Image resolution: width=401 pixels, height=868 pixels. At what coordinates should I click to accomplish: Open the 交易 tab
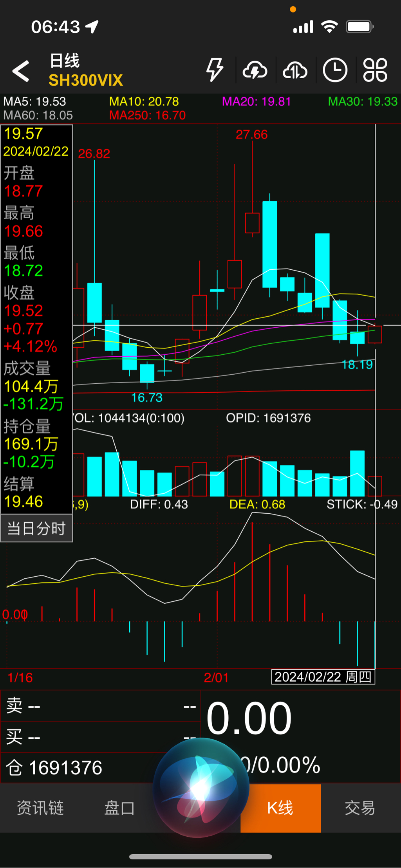(360, 808)
